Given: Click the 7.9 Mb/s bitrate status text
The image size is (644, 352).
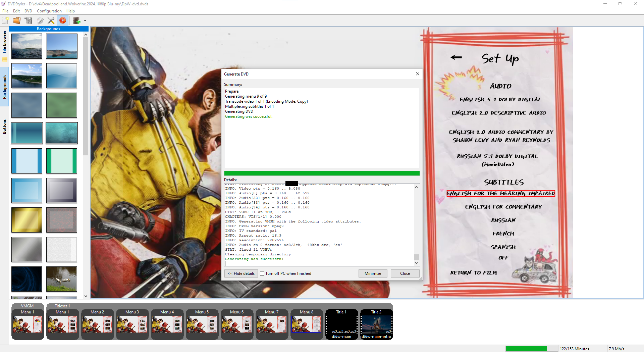Looking at the screenshot, I should [616, 349].
